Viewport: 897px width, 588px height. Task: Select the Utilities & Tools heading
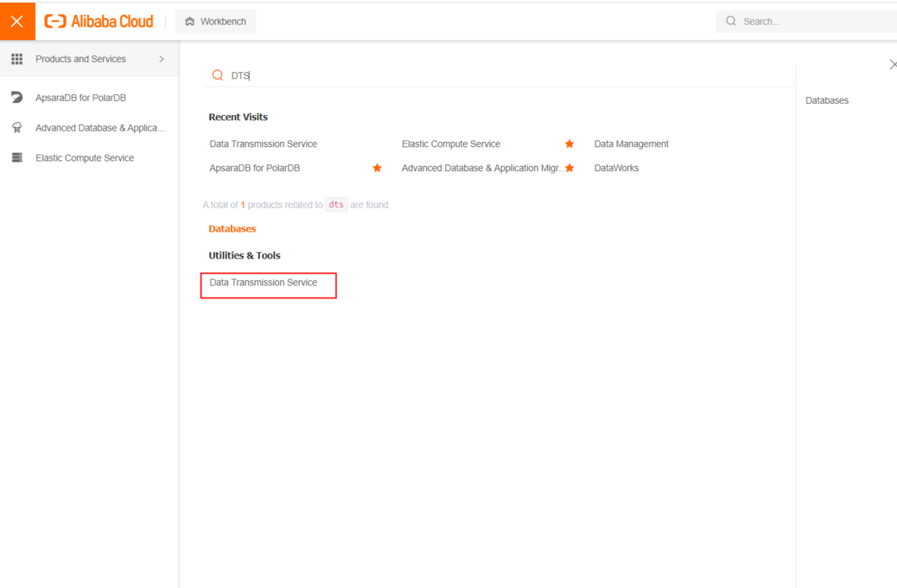point(244,256)
